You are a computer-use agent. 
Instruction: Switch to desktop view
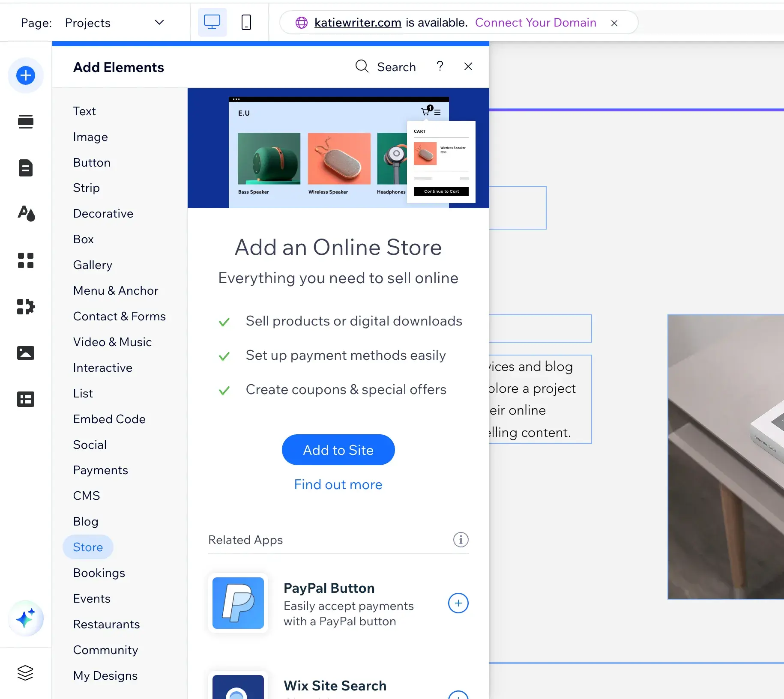212,22
